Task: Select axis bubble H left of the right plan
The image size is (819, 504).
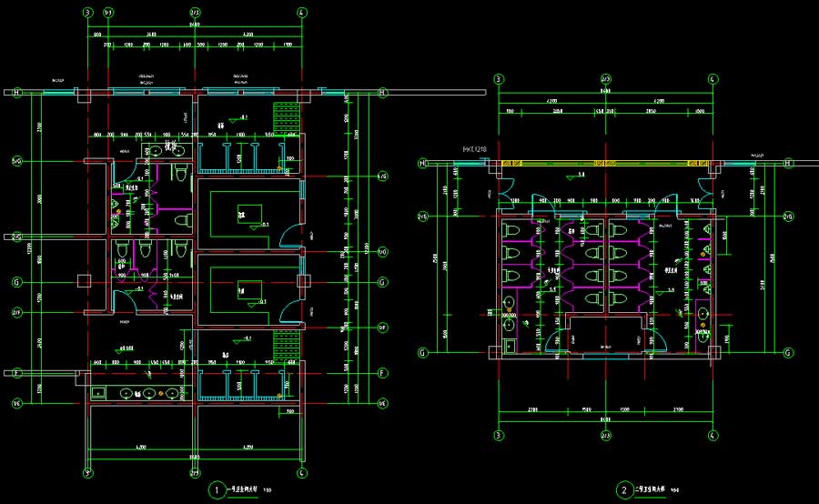Action: tap(422, 164)
